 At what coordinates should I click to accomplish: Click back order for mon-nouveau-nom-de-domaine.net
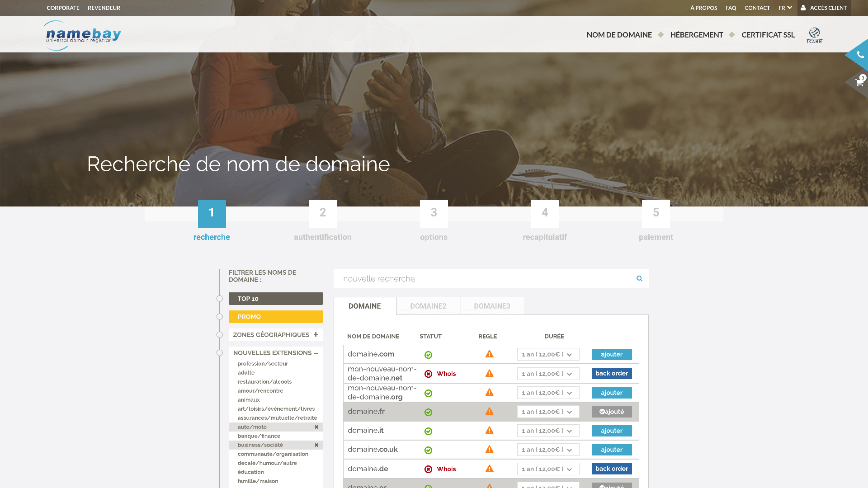click(x=612, y=373)
